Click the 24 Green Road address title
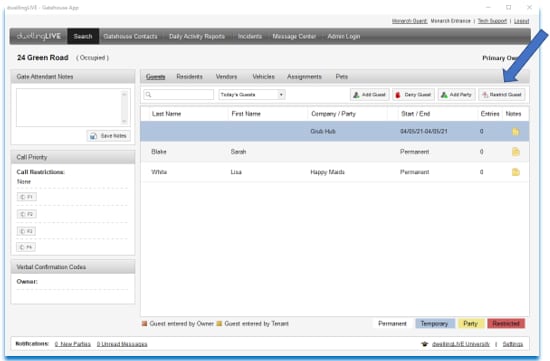Image resolution: width=550 pixels, height=361 pixels. coord(43,58)
